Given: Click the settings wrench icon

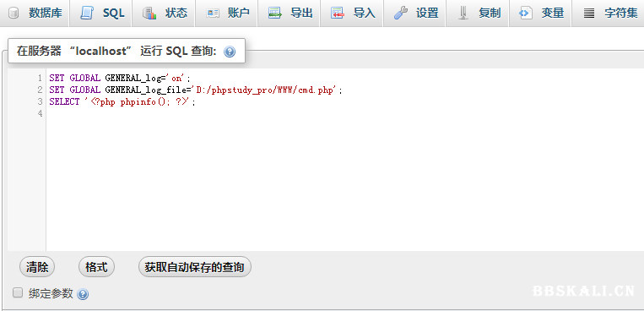Looking at the screenshot, I should pos(400,14).
